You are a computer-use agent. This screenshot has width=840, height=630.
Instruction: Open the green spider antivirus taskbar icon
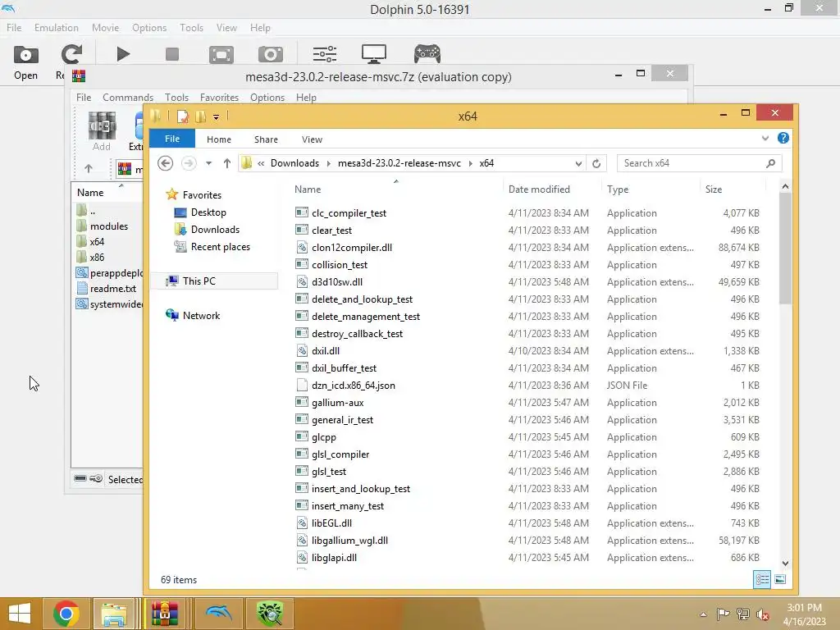270,614
